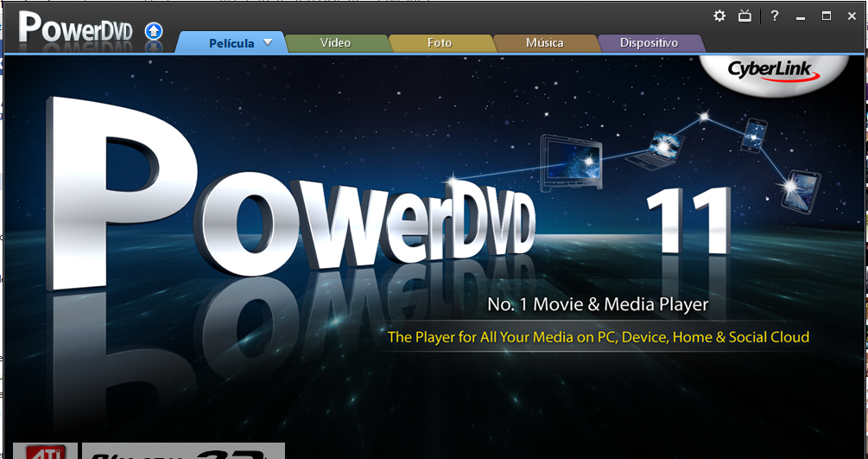Select the Película tab
Viewport: 868px width, 459px height.
[x=231, y=42]
